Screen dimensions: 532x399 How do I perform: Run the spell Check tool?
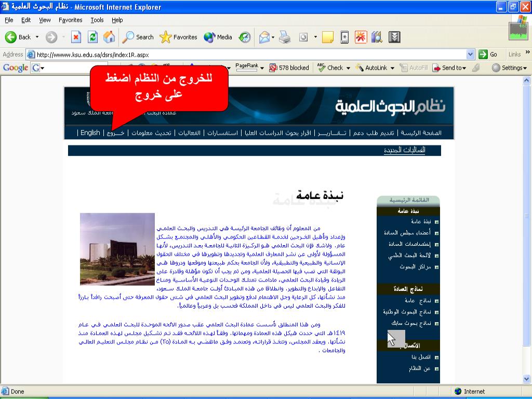coord(330,68)
